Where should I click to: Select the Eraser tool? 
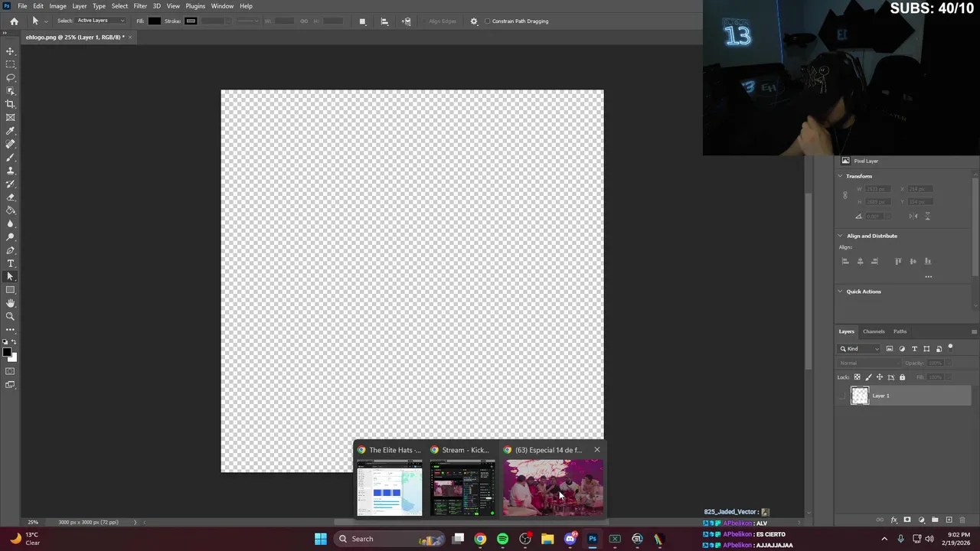[x=11, y=197]
